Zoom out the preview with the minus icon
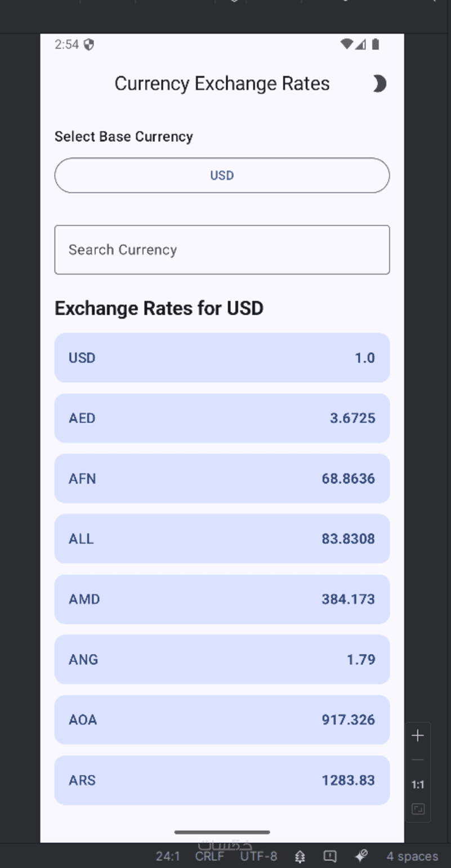Viewport: 451px width, 868px height. pyautogui.click(x=418, y=760)
